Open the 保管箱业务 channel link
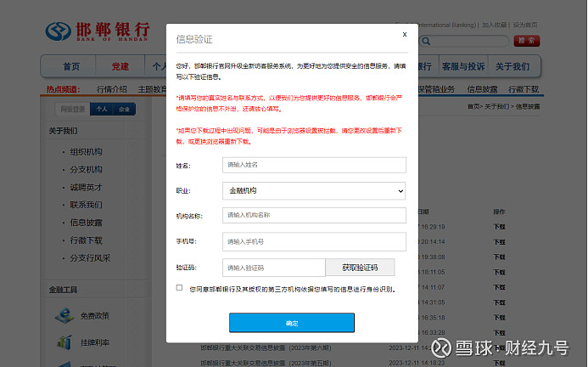Image resolution: width=588 pixels, height=367 pixels. point(436,89)
